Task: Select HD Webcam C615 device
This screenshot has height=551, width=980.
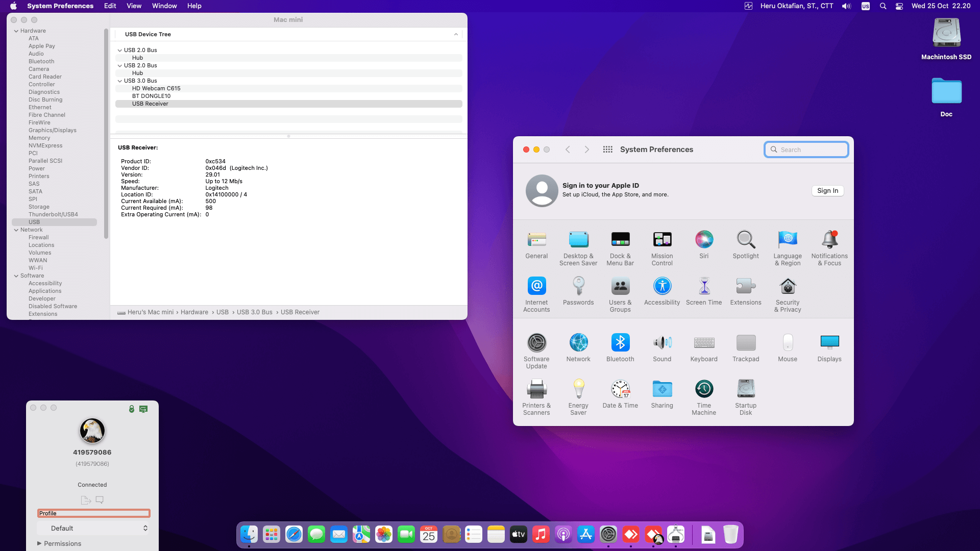Action: coord(289,89)
